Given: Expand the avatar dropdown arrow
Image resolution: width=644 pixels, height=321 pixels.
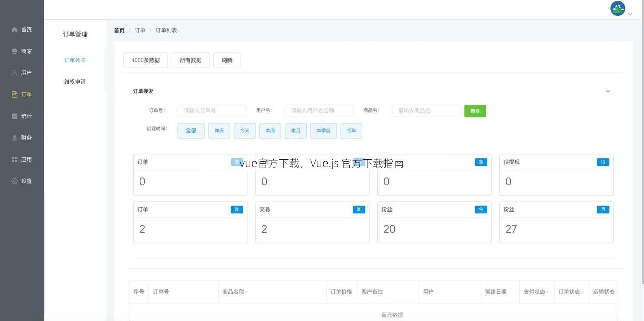Looking at the screenshot, I should point(630,14).
